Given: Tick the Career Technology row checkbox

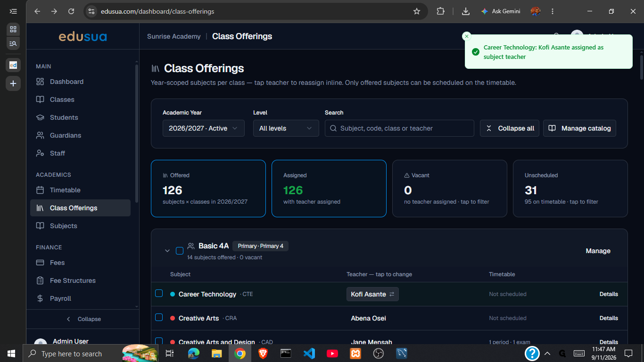Looking at the screenshot, I should [x=159, y=293].
